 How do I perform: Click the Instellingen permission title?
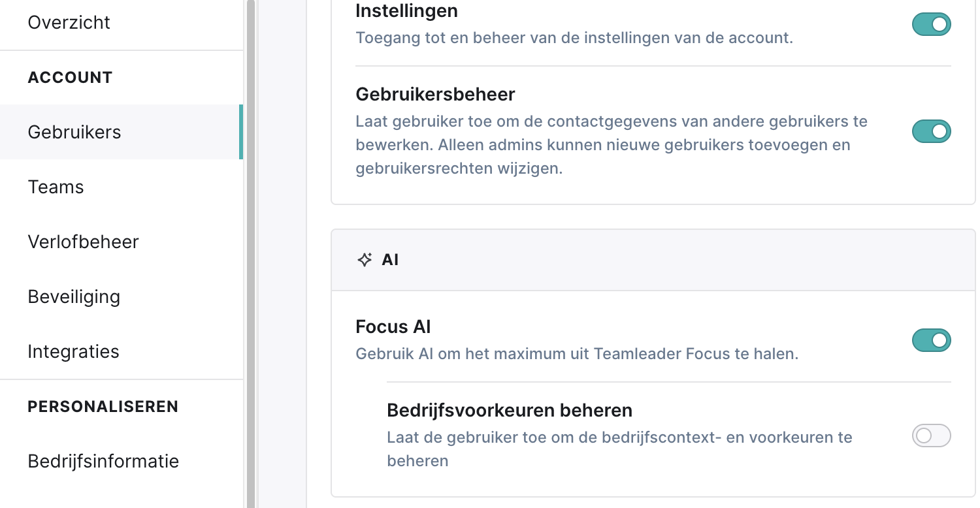point(406,11)
